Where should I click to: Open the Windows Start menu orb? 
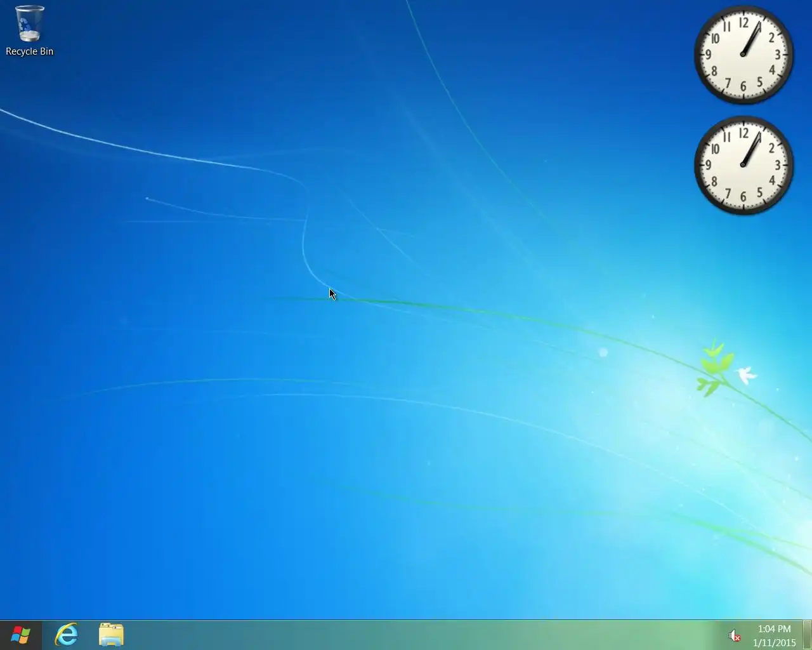(20, 635)
